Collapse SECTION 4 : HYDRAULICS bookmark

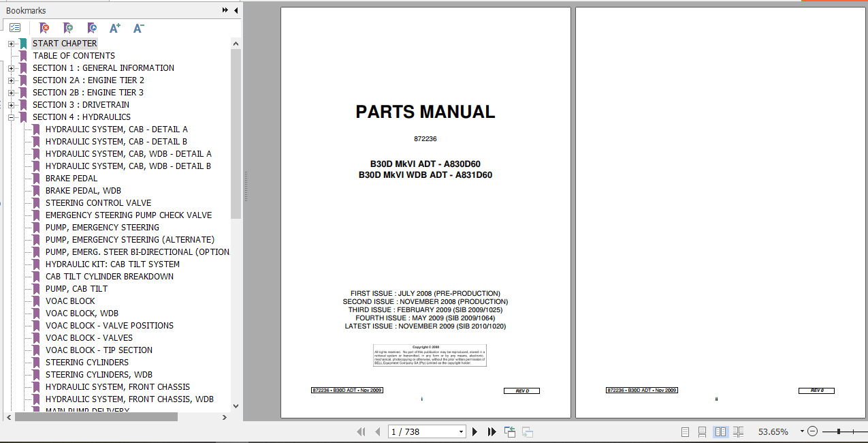(x=11, y=117)
